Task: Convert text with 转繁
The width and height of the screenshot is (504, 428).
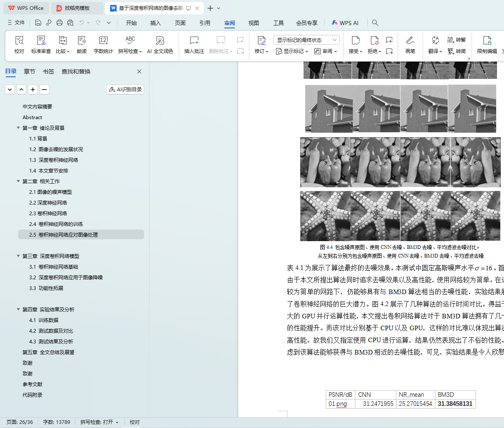Action: (457, 40)
